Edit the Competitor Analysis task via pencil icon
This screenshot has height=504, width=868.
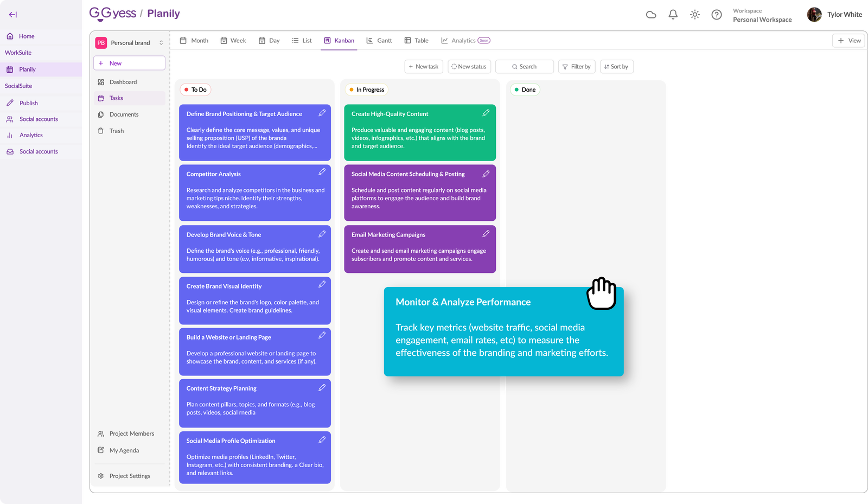coord(322,172)
